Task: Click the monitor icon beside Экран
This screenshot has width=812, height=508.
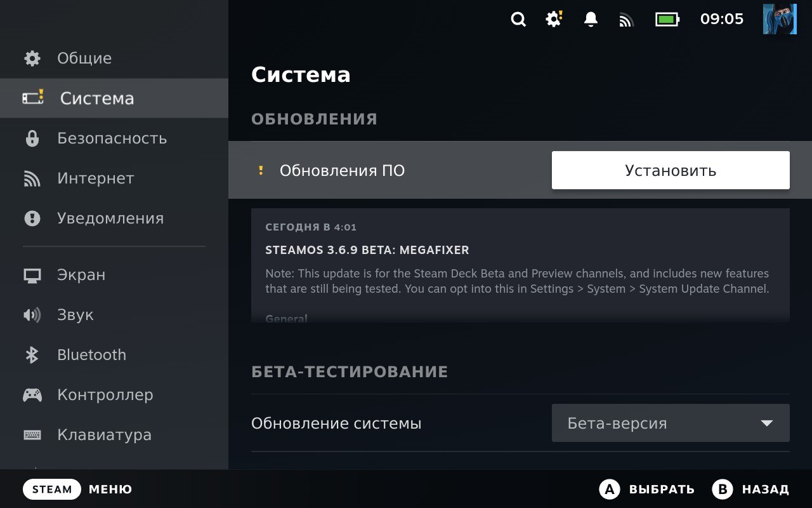Action: (x=32, y=275)
